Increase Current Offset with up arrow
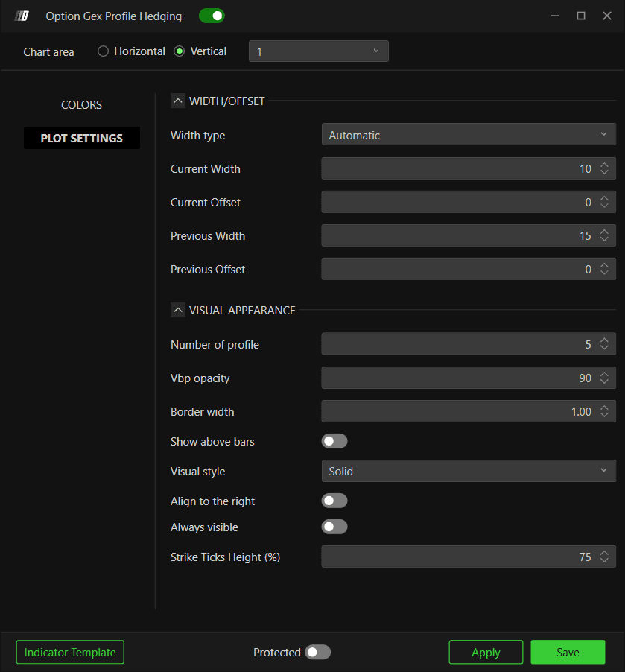The image size is (625, 672). coord(604,198)
